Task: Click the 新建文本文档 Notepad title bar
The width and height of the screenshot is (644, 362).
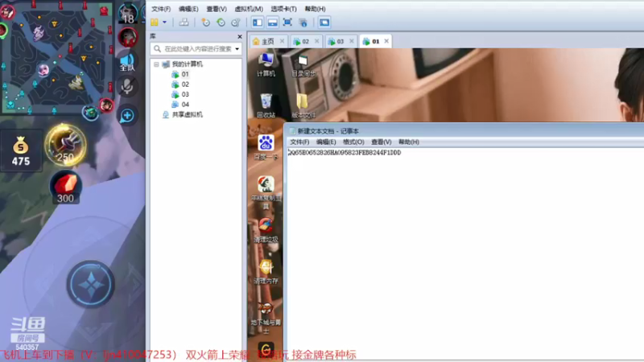Action: [x=464, y=131]
